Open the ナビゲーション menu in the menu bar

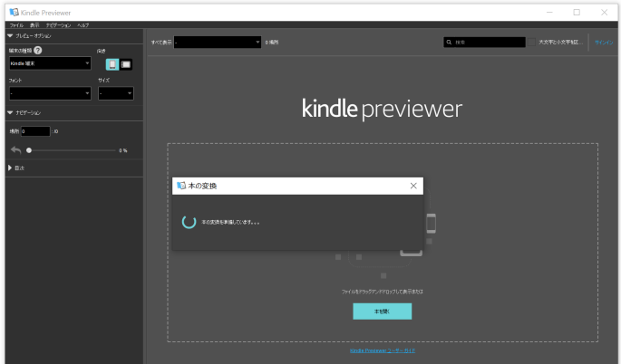58,25
